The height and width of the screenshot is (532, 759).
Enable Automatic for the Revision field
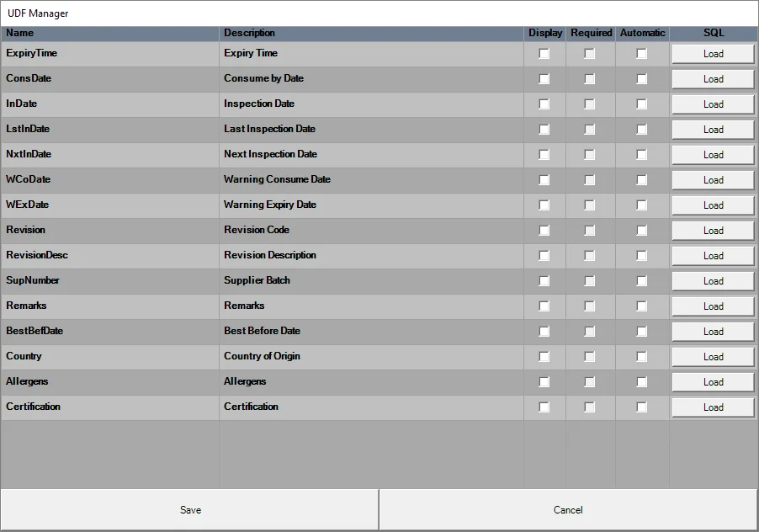pos(642,230)
